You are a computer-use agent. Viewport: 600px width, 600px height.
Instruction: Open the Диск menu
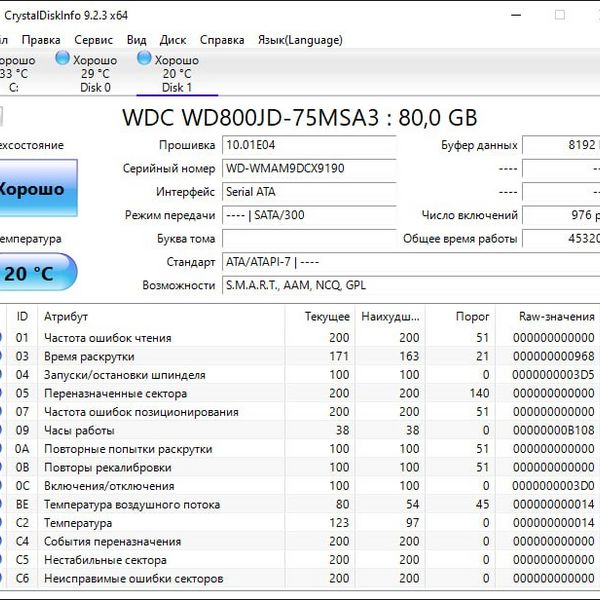tap(173, 40)
